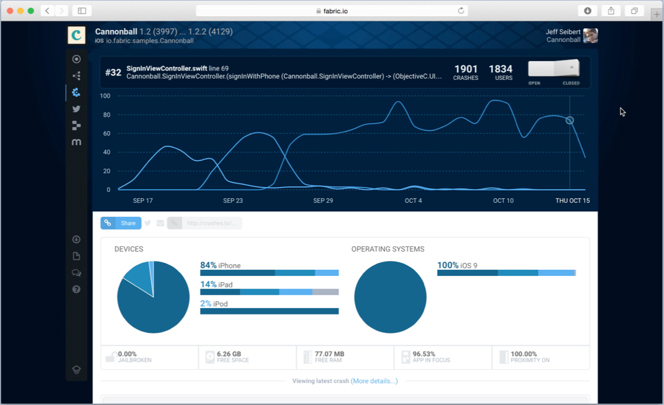Click the Cannonball app name header

click(x=116, y=31)
